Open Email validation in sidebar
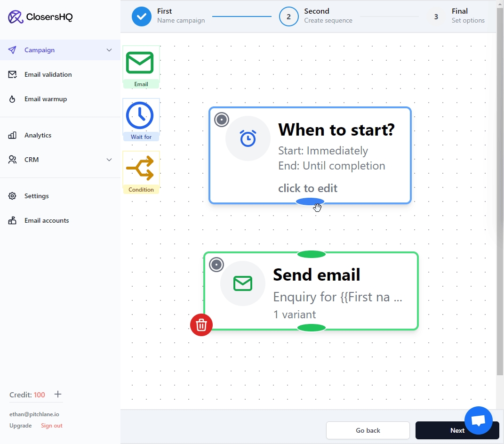This screenshot has height=444, width=504. [48, 74]
